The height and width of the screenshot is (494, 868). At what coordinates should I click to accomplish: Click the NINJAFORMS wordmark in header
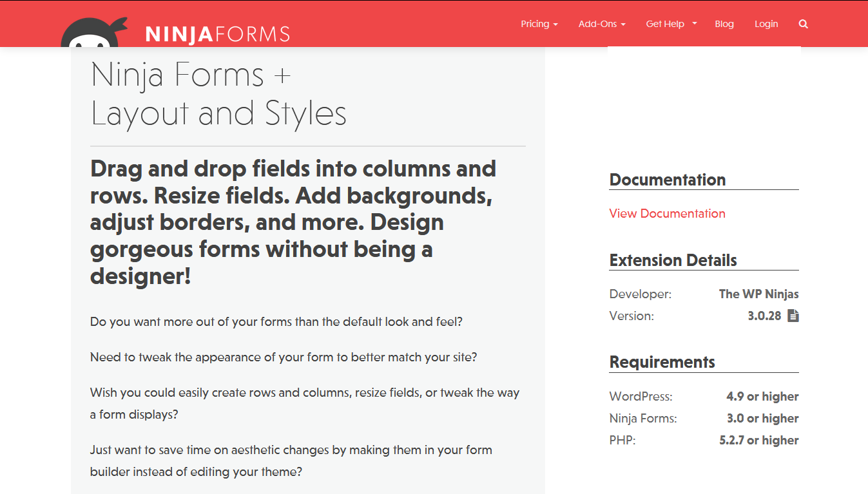(x=218, y=34)
